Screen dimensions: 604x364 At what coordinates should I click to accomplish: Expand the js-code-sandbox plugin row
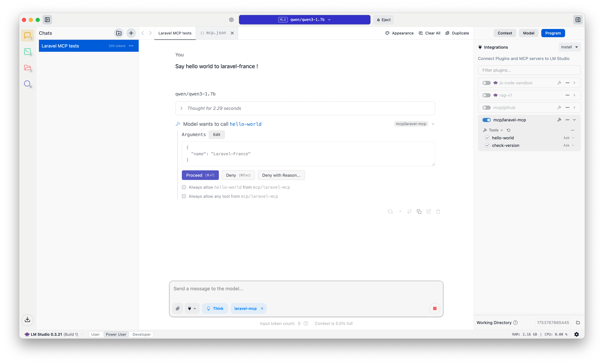[574, 83]
